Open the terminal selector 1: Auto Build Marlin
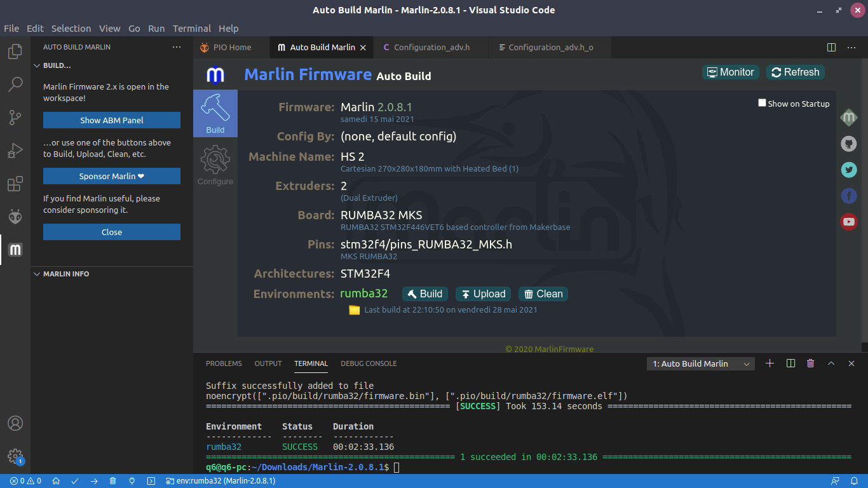 coord(700,363)
